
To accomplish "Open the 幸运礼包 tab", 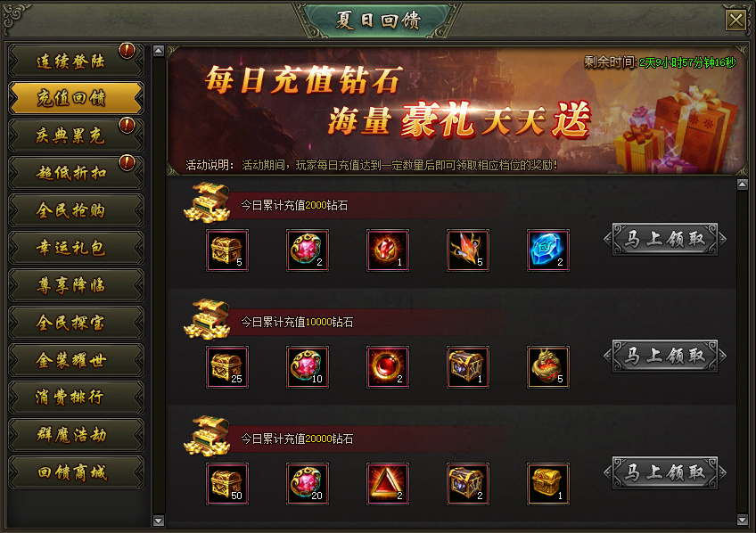I will 76,248.
